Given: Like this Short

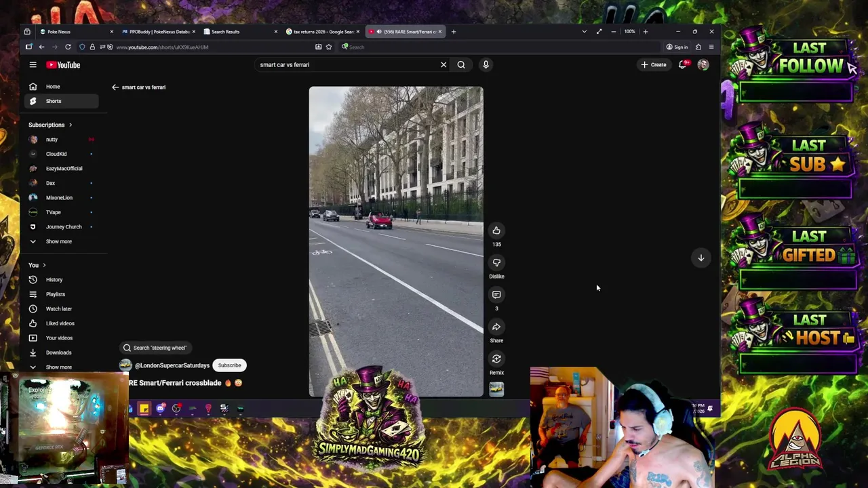Looking at the screenshot, I should [x=496, y=230].
